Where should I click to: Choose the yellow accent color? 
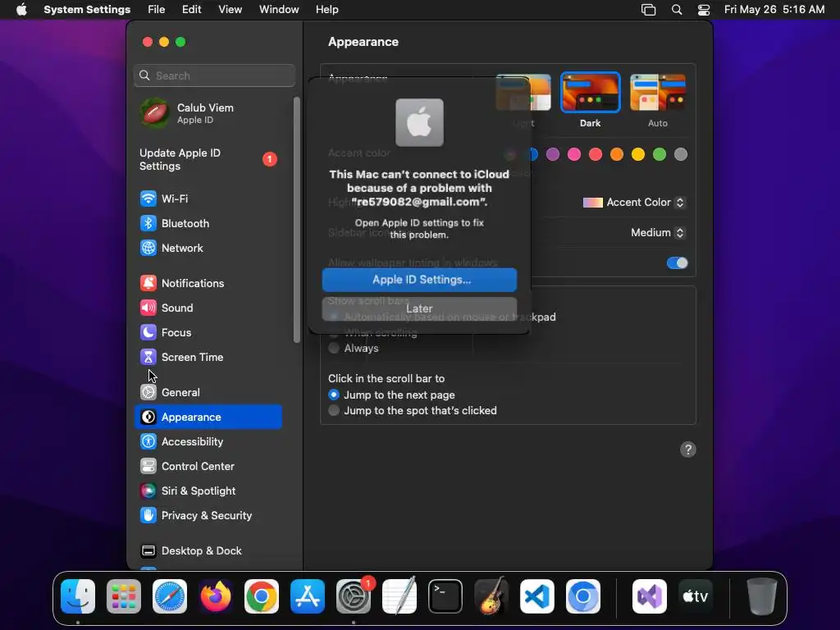(x=638, y=155)
